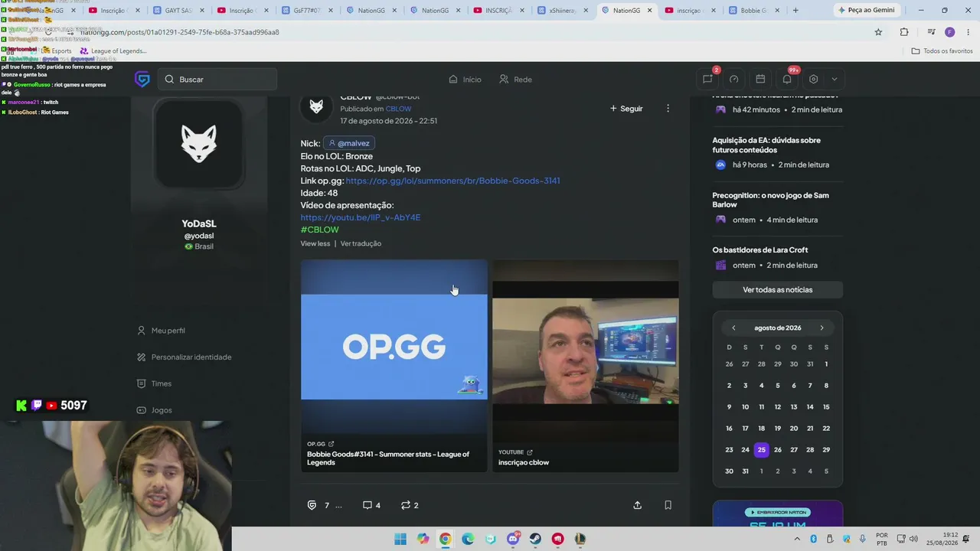Click the YoDaSL profile avatar
980x551 pixels.
[199, 144]
